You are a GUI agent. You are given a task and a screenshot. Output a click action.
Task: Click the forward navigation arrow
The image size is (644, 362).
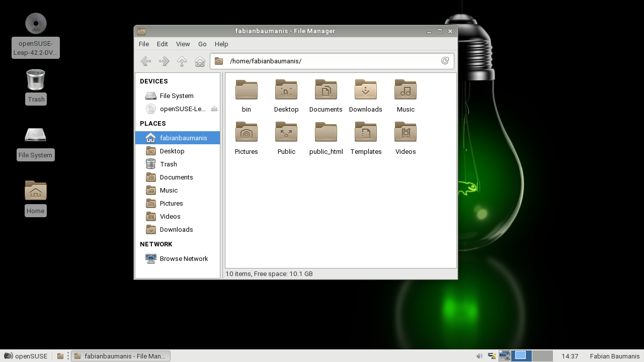click(164, 61)
